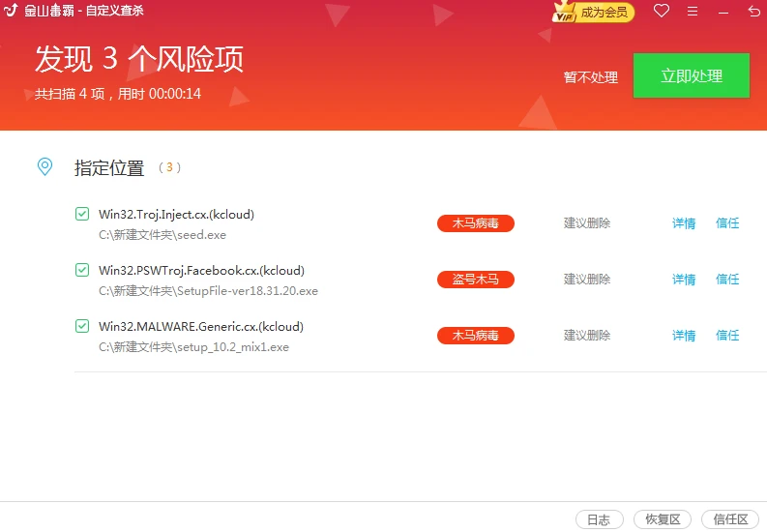The height and width of the screenshot is (532, 767).
Task: Click the location pin icon beside 指定位置
Action: tap(44, 166)
